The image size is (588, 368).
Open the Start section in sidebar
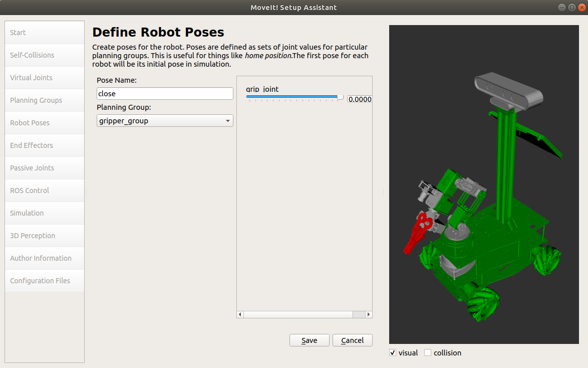[45, 33]
